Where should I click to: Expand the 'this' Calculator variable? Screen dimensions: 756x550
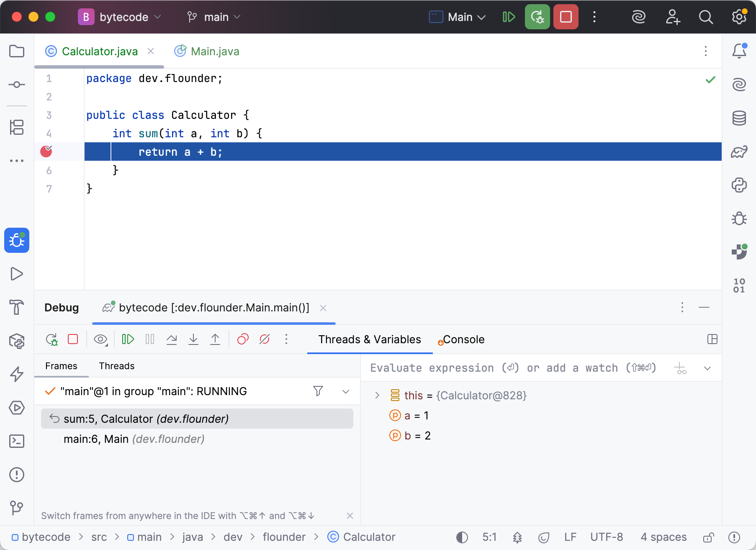pyautogui.click(x=377, y=395)
